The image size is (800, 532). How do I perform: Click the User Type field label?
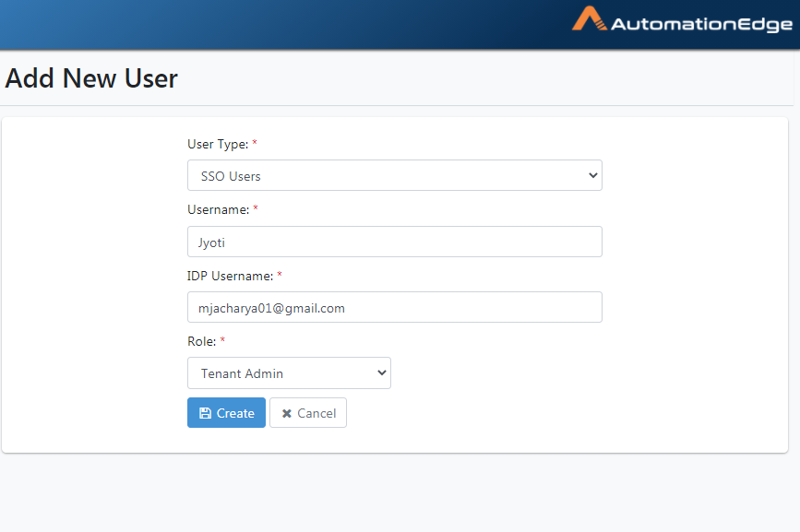[x=218, y=144]
